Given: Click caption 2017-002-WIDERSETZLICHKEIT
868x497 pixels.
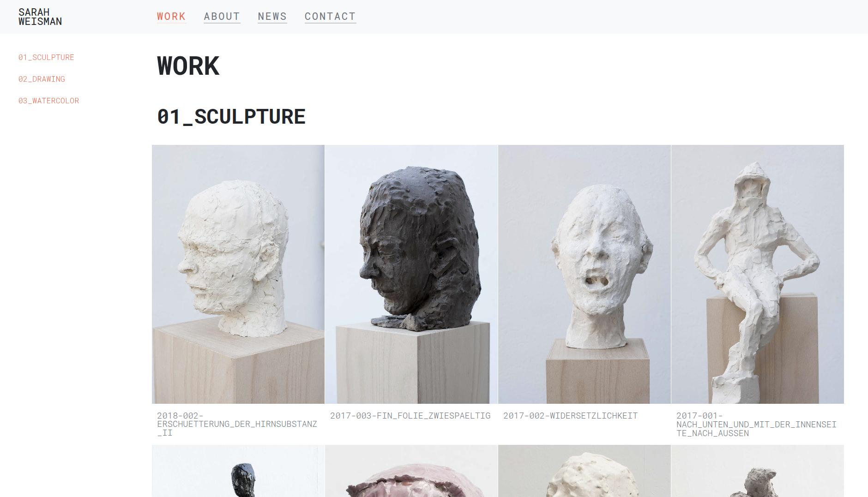Looking at the screenshot, I should [570, 416].
